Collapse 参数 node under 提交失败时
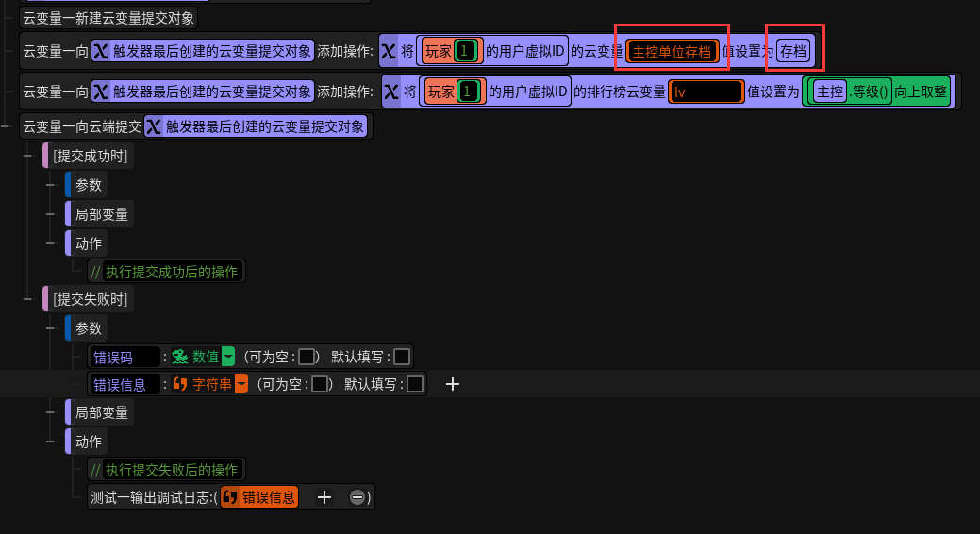This screenshot has width=980, height=534. [50, 328]
